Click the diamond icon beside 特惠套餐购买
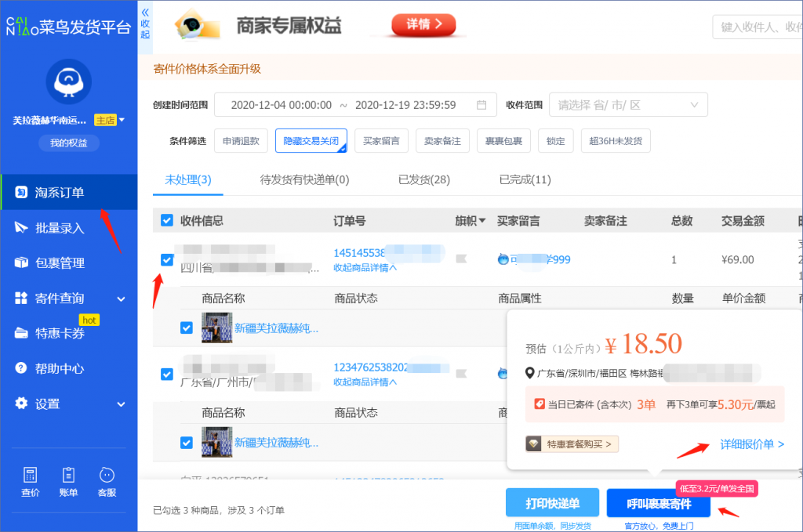The height and width of the screenshot is (532, 803). pyautogui.click(x=533, y=443)
